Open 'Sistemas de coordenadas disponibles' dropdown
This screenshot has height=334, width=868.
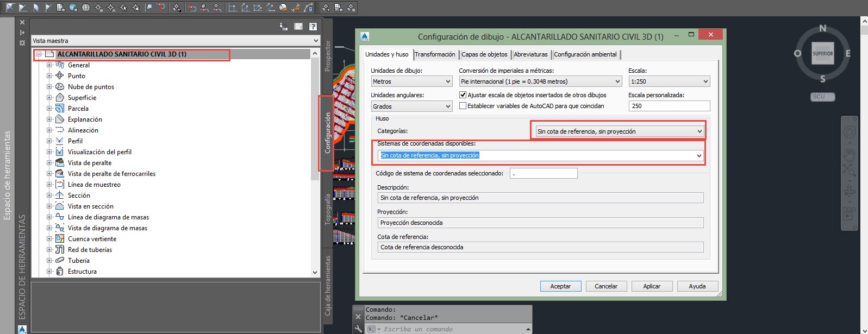[x=541, y=155]
